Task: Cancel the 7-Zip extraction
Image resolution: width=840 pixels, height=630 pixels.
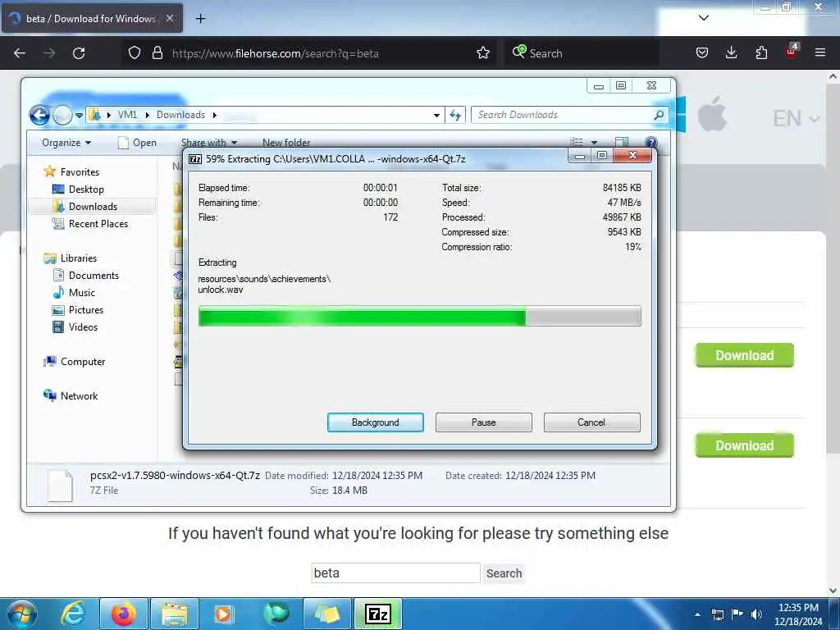Action: pos(591,422)
